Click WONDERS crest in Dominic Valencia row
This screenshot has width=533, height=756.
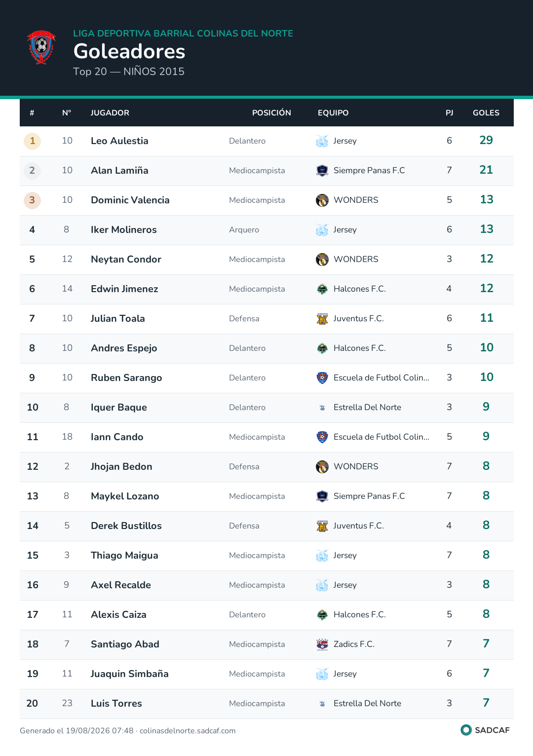coord(322,200)
